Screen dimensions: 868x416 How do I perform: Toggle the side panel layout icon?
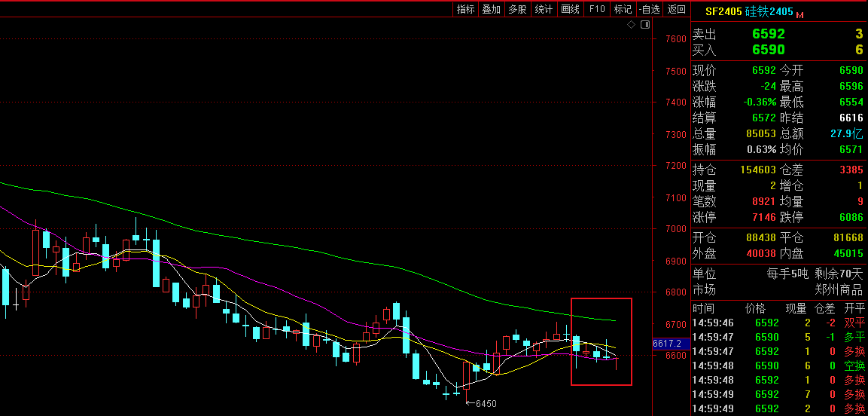tap(644, 25)
